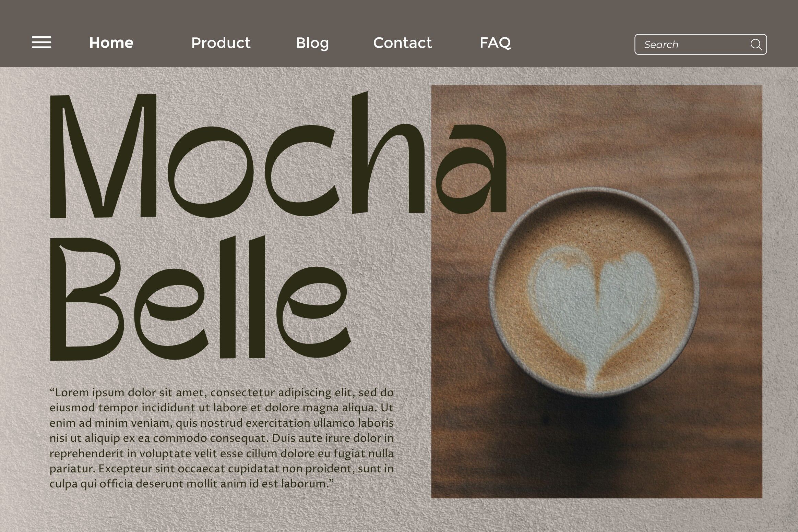
Task: Click the big letter M in Mocha
Action: (104, 156)
